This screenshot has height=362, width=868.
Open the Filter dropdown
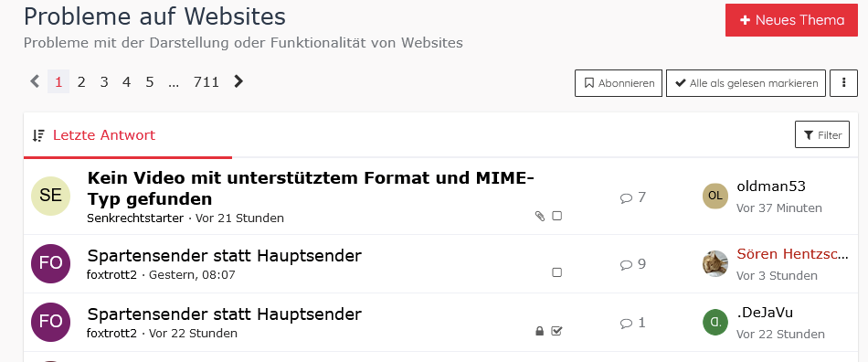822,134
